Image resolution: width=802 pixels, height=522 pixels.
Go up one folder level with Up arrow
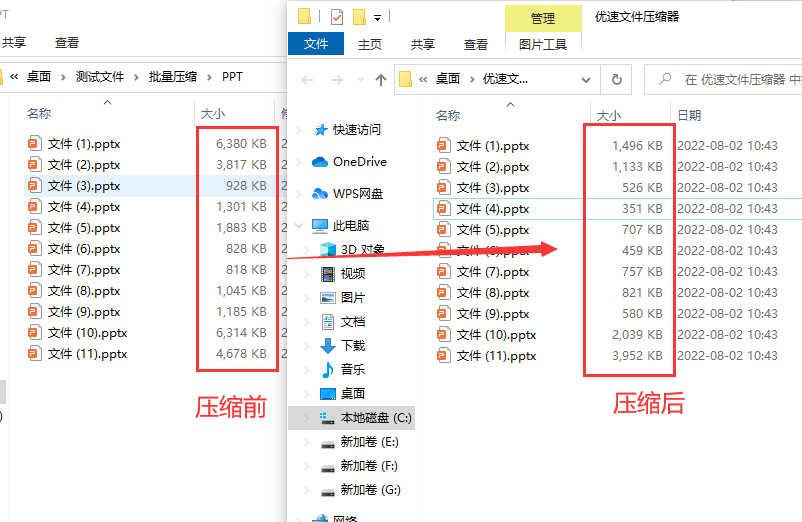(381, 80)
